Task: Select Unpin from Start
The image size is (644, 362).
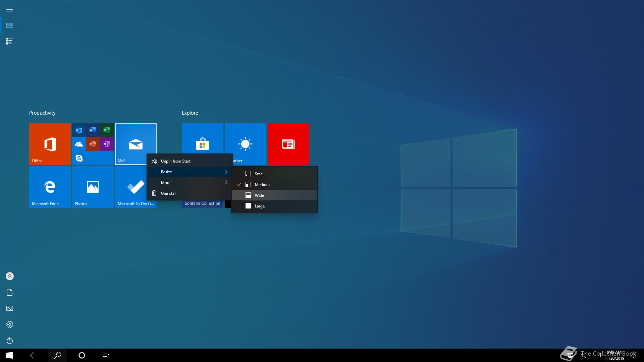Action: coord(190,161)
